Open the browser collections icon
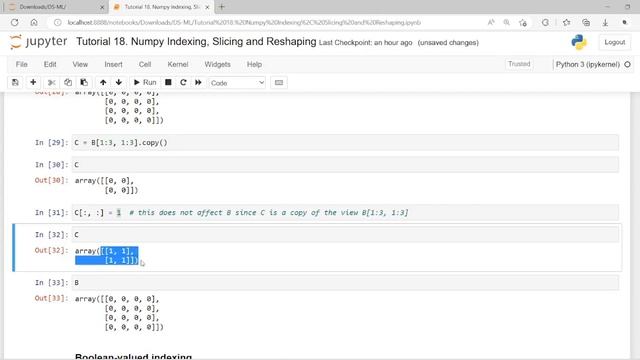The image size is (640, 360). 586,22
